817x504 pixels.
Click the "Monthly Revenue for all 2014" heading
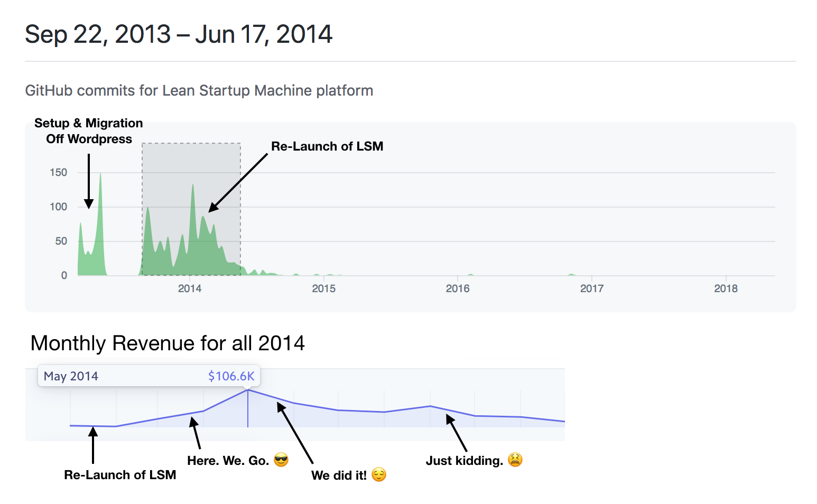168,343
